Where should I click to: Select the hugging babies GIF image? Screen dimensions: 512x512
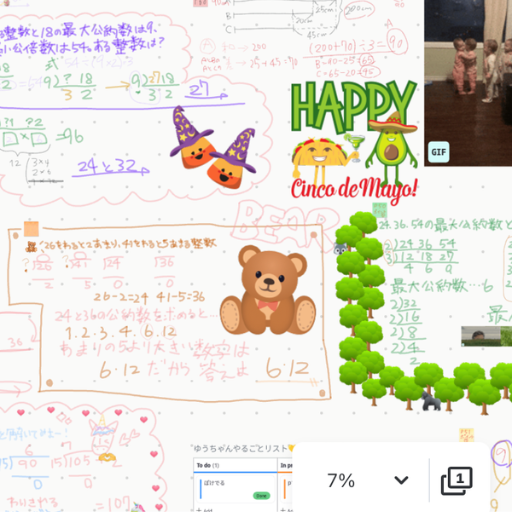point(468,83)
